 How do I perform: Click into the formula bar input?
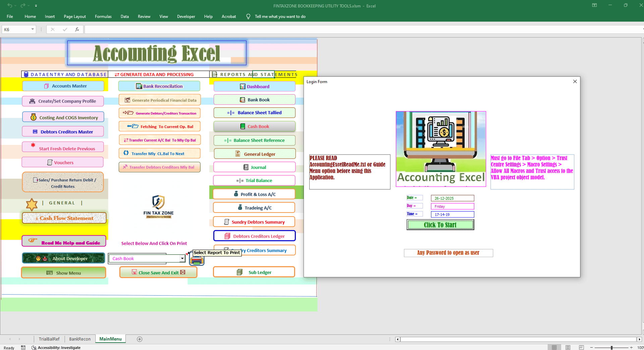363,30
